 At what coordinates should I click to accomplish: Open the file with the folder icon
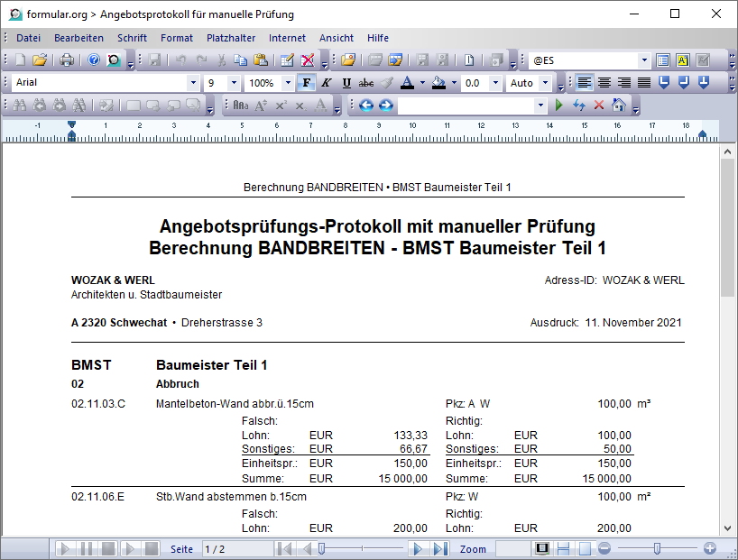40,60
